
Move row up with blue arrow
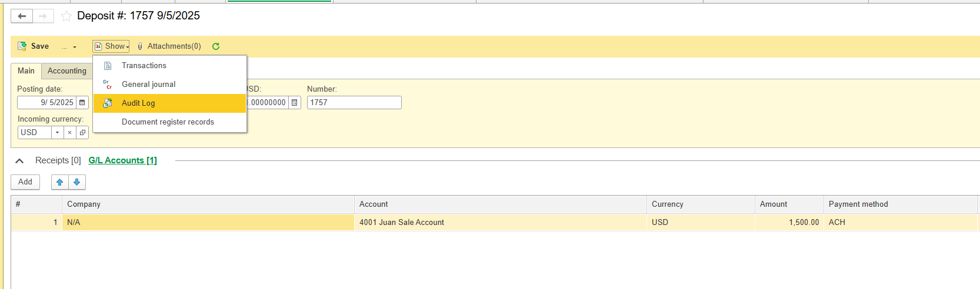(60, 182)
